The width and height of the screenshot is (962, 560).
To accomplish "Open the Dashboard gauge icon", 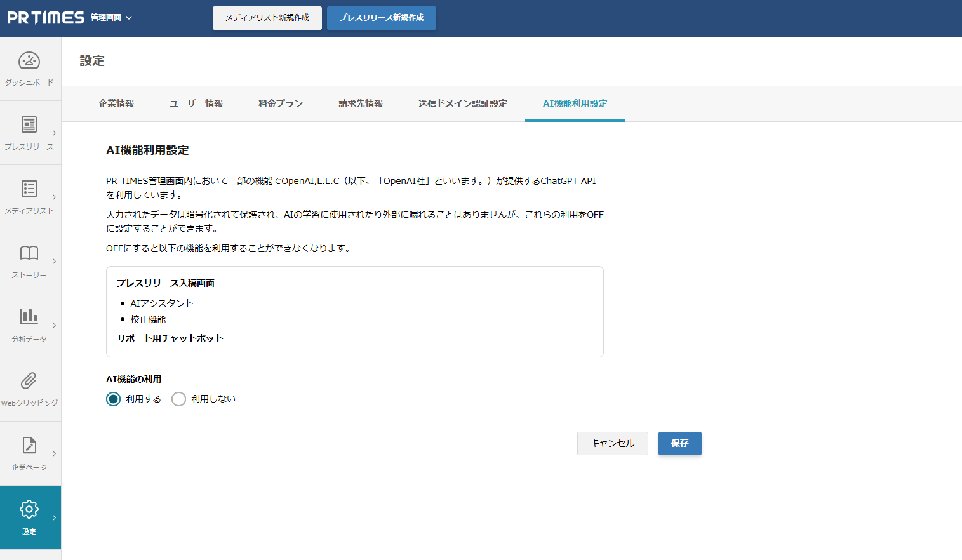I will (29, 61).
